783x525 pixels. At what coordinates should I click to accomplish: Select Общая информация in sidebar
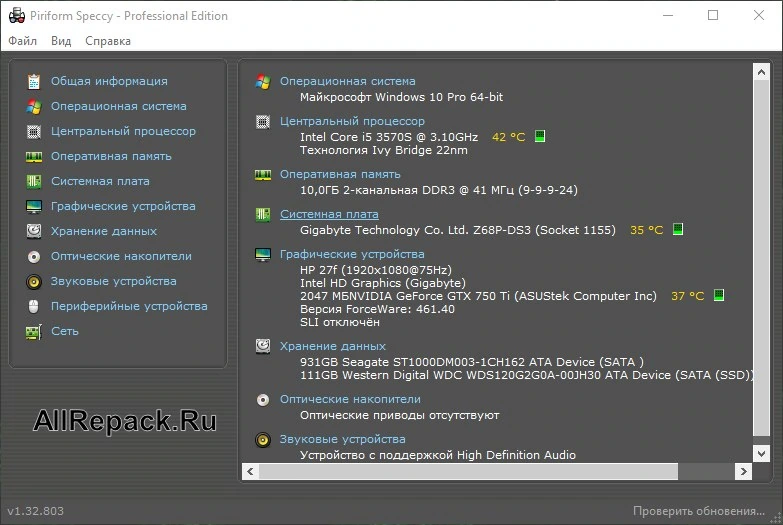point(109,81)
